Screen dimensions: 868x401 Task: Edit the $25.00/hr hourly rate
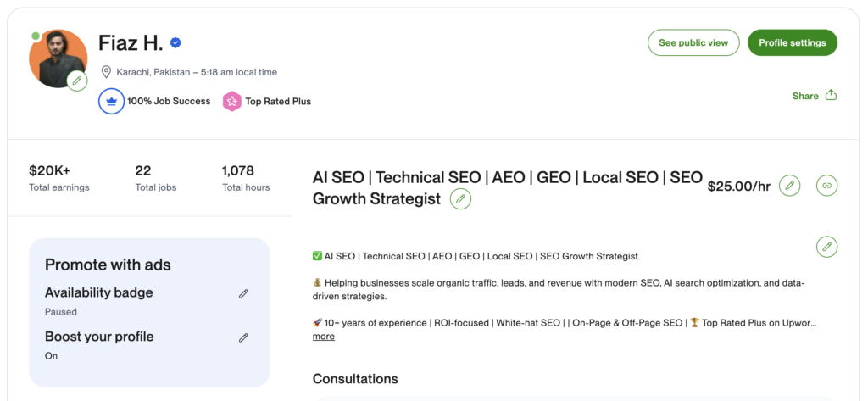coord(790,186)
